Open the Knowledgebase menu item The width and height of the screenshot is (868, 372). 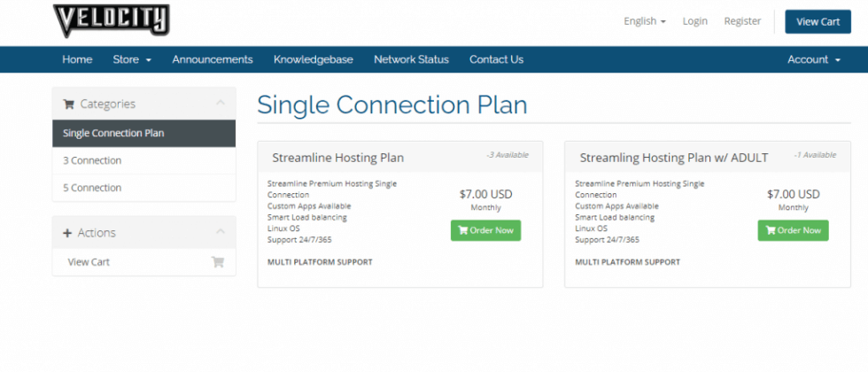click(314, 59)
